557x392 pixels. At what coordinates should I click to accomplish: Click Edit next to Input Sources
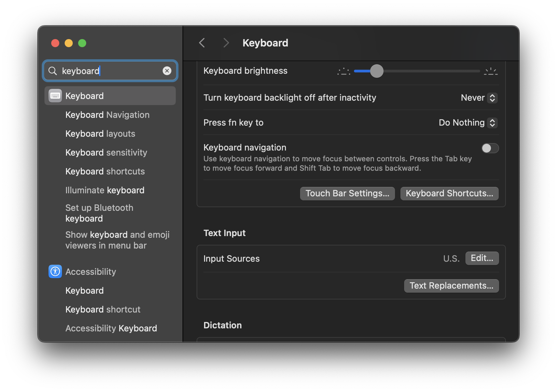[482, 258]
